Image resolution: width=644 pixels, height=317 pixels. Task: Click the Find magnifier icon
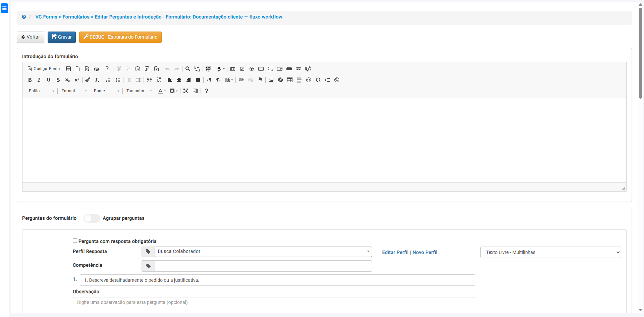pos(188,69)
